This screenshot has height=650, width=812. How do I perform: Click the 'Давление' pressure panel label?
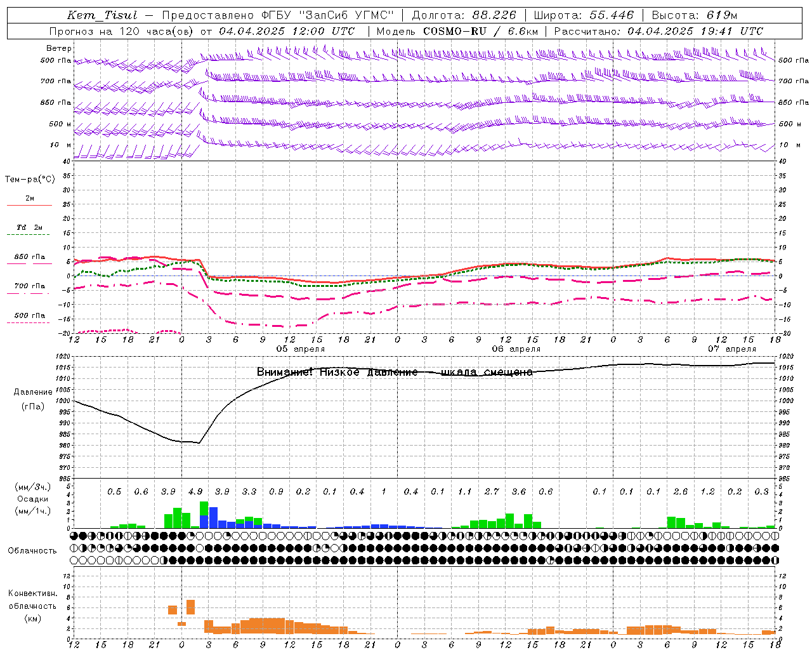(x=33, y=392)
